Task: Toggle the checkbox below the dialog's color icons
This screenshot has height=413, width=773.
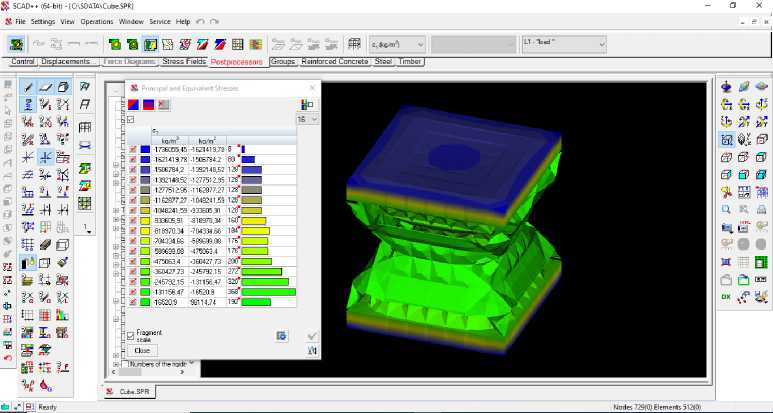Action: pos(131,119)
